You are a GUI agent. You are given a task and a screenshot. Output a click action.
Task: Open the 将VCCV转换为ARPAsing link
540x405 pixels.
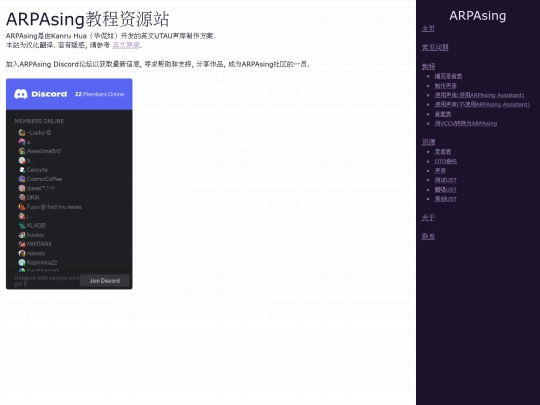tap(466, 123)
